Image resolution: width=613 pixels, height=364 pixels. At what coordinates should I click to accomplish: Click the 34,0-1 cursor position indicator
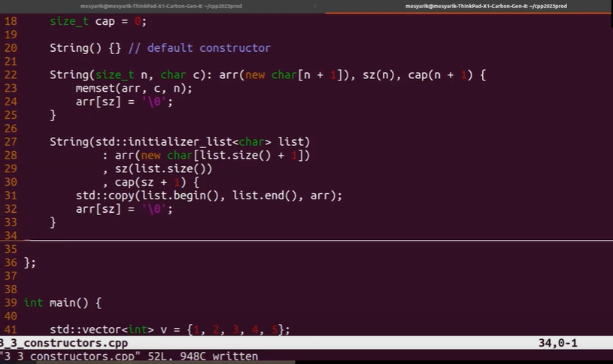[557, 343]
